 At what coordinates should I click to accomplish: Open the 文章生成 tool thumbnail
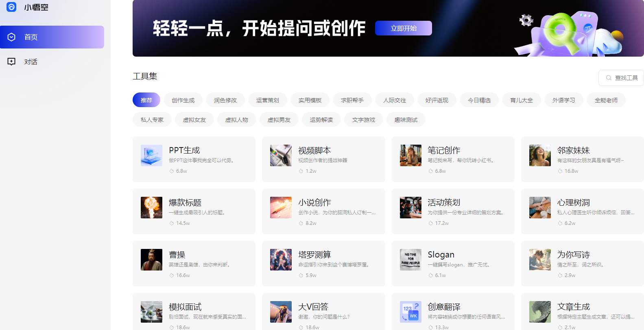tap(540, 312)
